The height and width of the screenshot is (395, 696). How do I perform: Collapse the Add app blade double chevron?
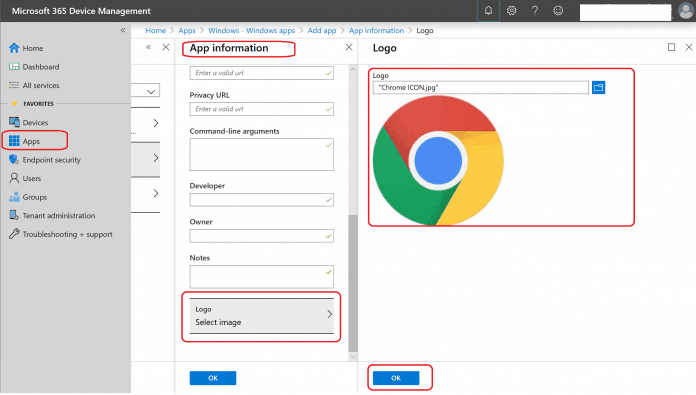pyautogui.click(x=149, y=47)
